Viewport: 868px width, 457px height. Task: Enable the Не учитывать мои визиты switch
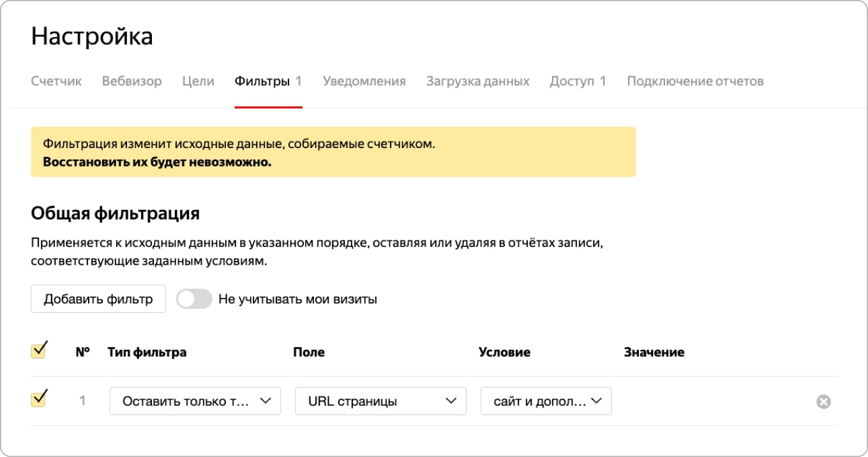(x=194, y=299)
